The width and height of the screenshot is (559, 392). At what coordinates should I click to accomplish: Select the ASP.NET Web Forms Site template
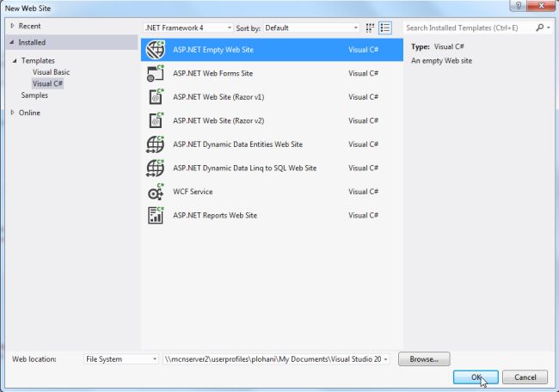coord(272,73)
